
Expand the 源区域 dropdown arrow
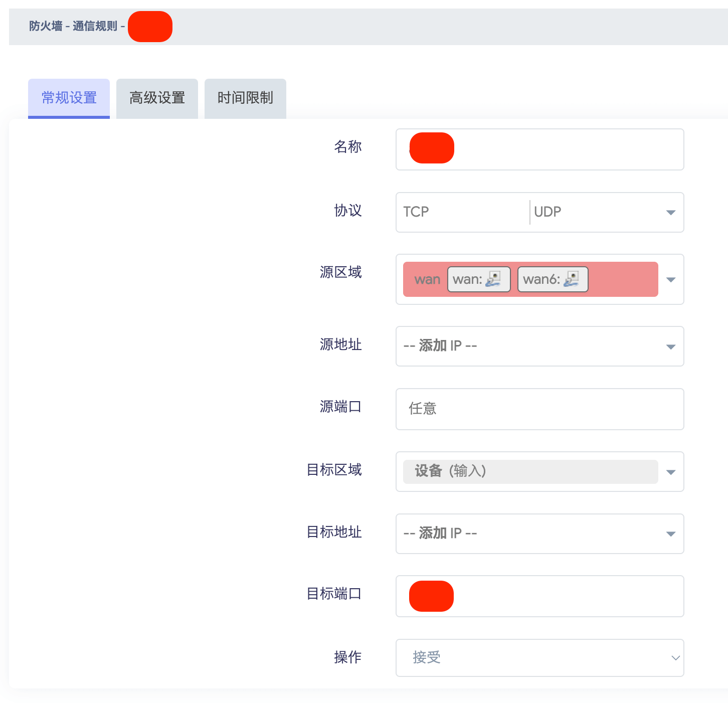click(x=671, y=280)
